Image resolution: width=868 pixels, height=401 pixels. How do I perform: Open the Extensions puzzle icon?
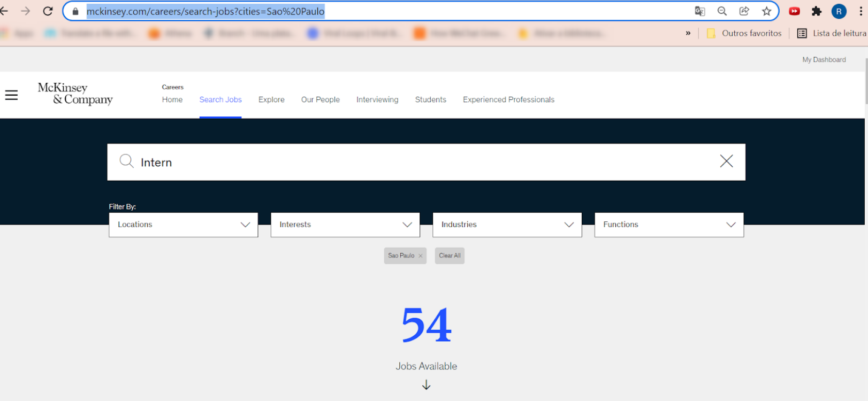pyautogui.click(x=816, y=11)
